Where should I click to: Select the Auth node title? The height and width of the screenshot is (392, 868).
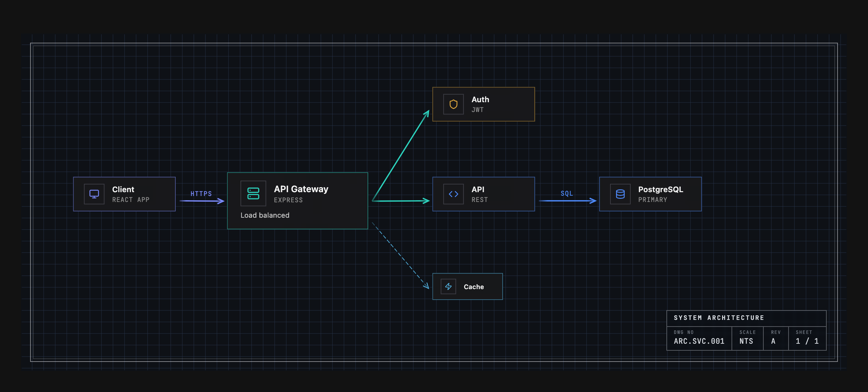point(480,99)
